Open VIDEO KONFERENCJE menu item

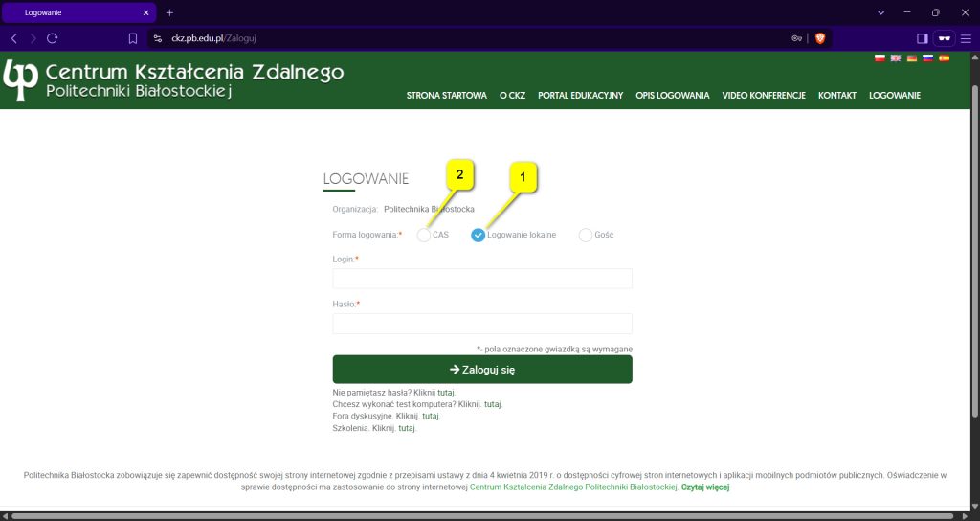coord(764,96)
